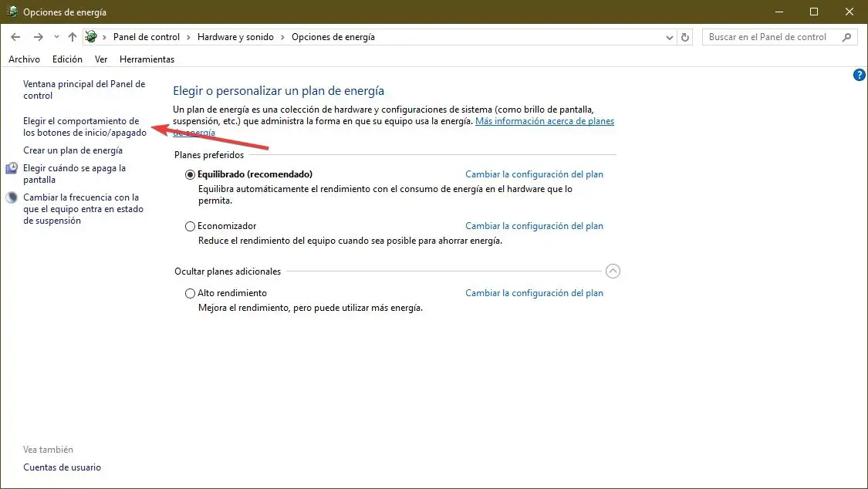
Task: Click the Opciones de energía title icon
Action: pyautogui.click(x=12, y=12)
